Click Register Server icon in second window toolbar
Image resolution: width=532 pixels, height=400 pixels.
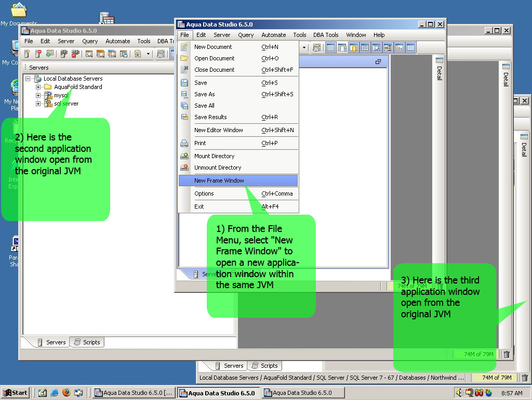[x=27, y=54]
